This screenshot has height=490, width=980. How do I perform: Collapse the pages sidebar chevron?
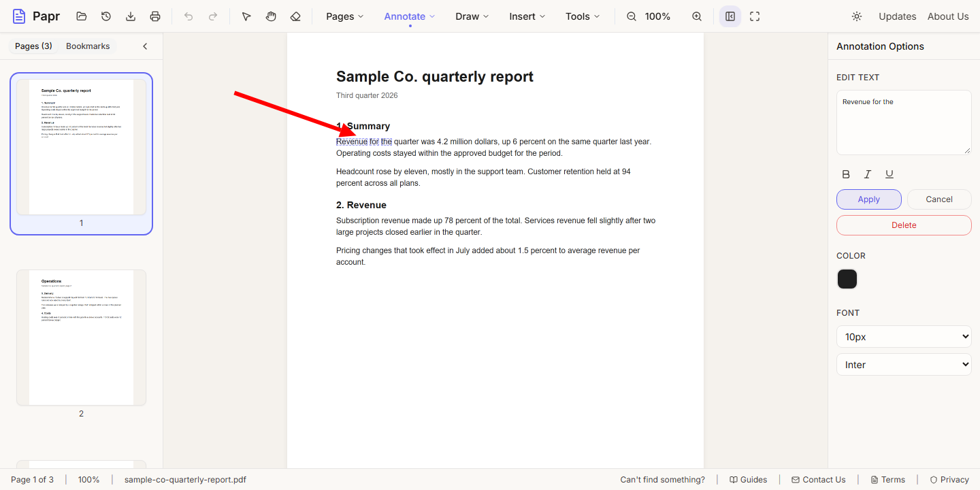pyautogui.click(x=145, y=46)
